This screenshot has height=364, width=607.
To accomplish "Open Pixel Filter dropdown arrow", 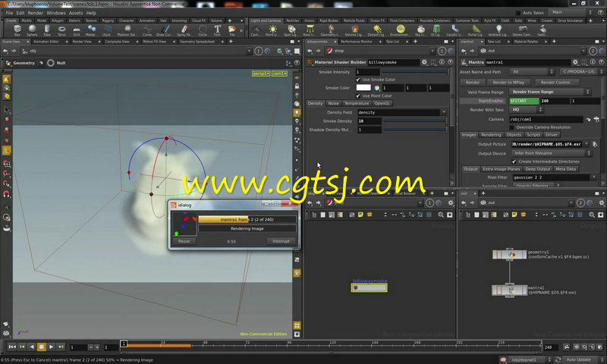I will [593, 177].
